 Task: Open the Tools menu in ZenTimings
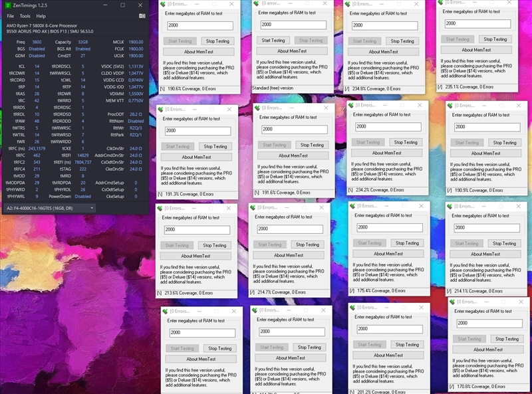pyautogui.click(x=25, y=15)
